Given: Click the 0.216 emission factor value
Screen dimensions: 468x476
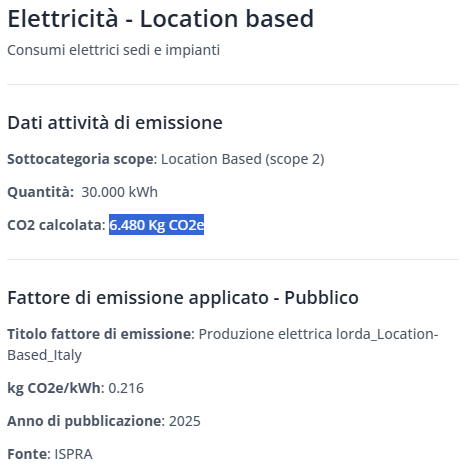Looking at the screenshot, I should click(126, 388).
